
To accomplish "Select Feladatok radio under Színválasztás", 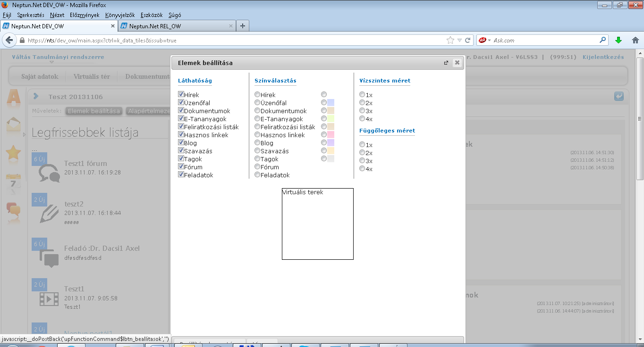I will pyautogui.click(x=257, y=175).
